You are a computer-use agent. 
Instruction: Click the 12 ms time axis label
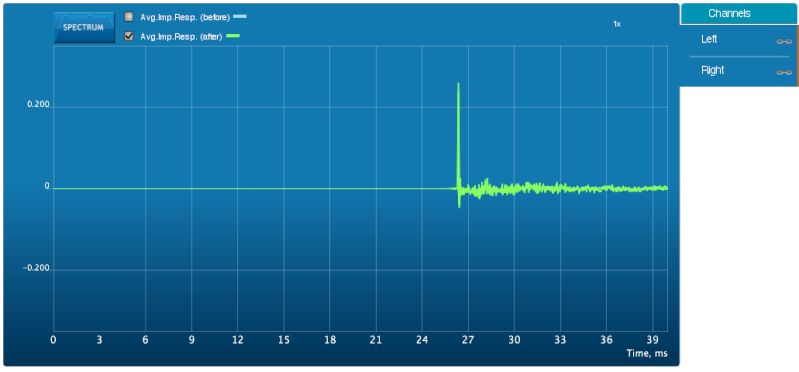237,340
